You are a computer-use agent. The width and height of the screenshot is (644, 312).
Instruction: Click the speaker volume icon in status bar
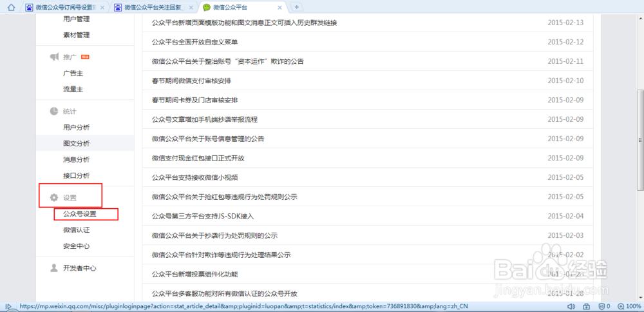point(571,307)
